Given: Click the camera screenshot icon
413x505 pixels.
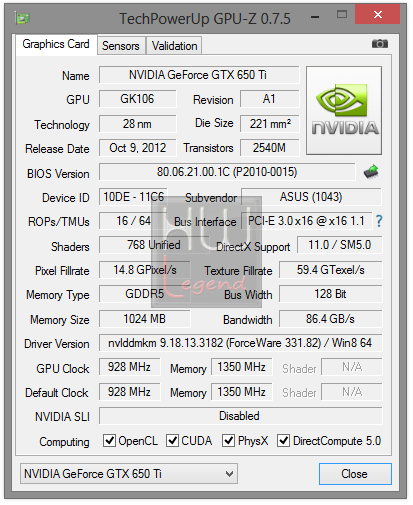Looking at the screenshot, I should pyautogui.click(x=379, y=44).
